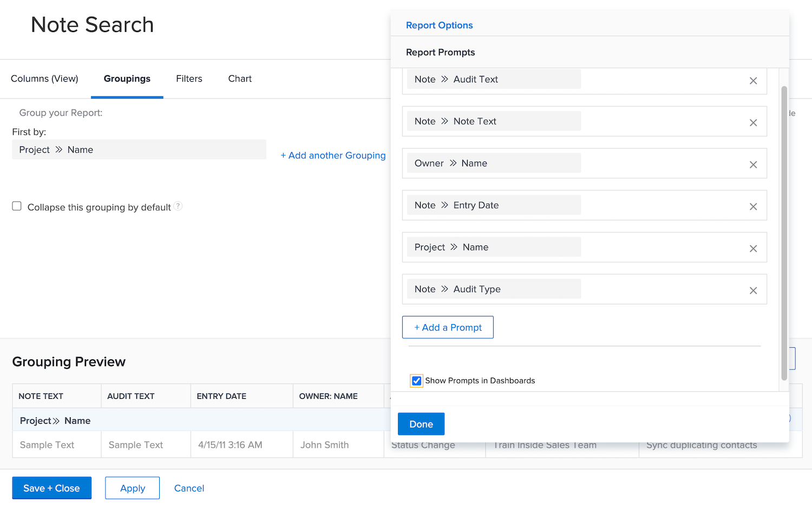Disable Show Prompts in Dashboards
Viewport: 812px width, 505px height.
(x=416, y=380)
